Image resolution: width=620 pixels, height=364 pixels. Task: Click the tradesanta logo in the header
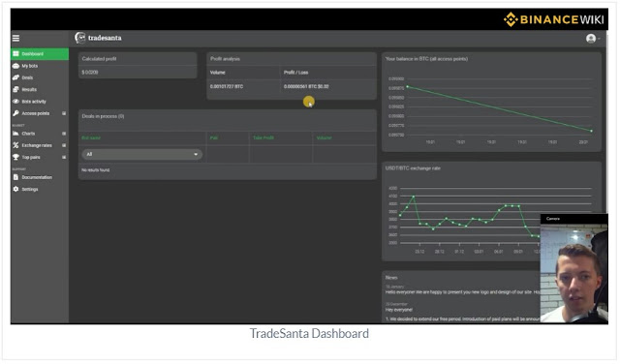coord(98,38)
